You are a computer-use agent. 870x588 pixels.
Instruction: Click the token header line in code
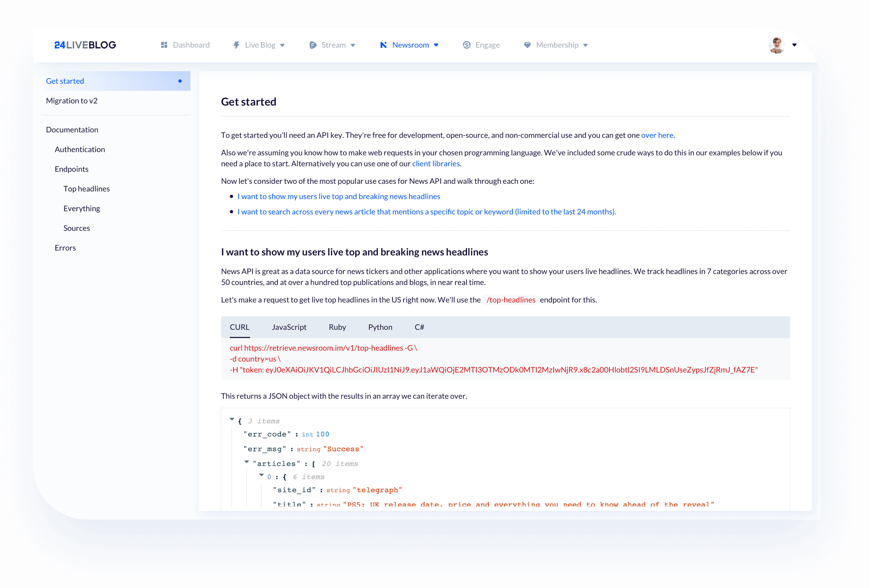click(493, 370)
